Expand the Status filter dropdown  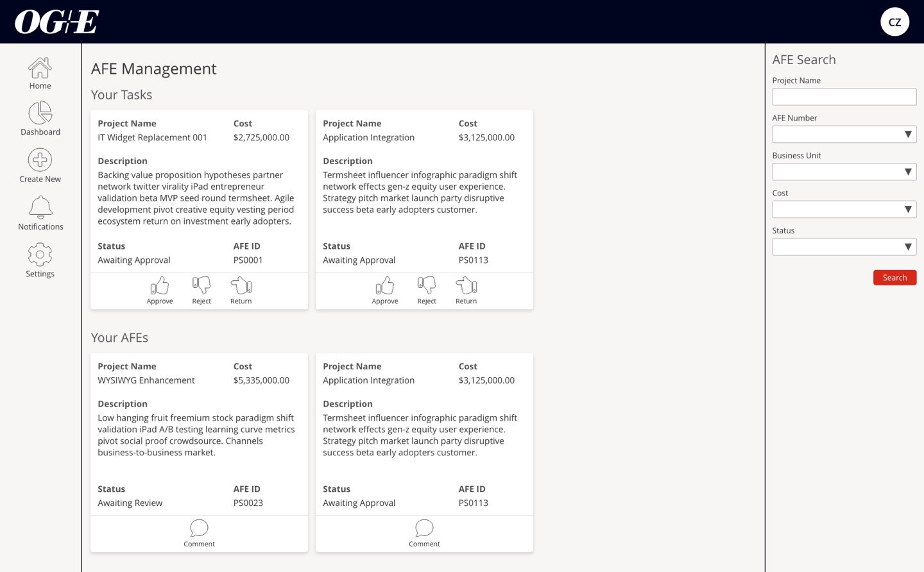pos(844,247)
